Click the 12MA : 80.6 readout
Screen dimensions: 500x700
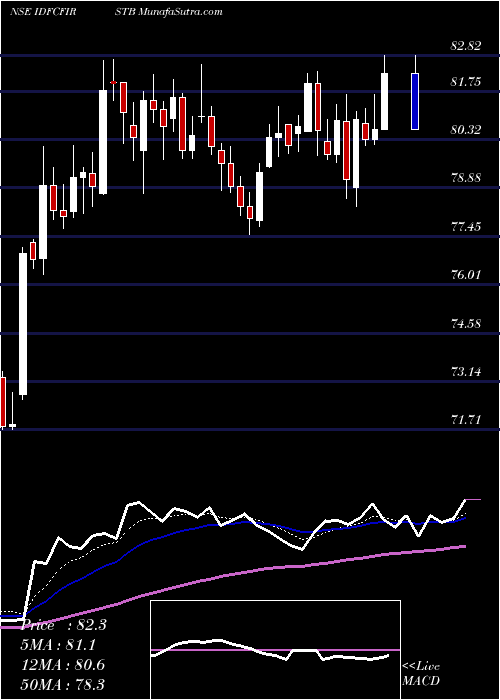coord(63,664)
